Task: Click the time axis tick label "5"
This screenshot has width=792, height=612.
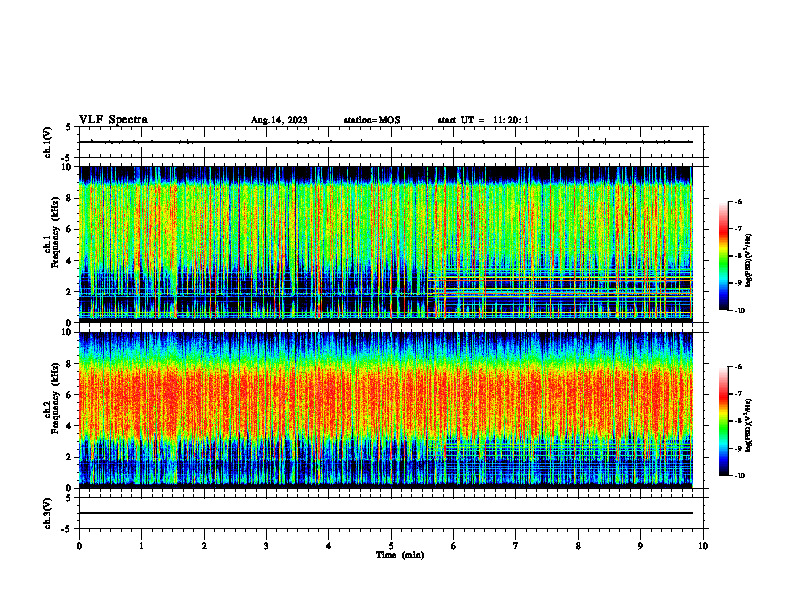Action: 391,546
